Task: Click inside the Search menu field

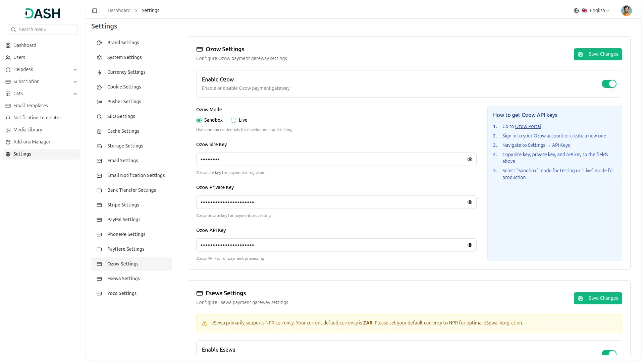Action: coord(43,29)
